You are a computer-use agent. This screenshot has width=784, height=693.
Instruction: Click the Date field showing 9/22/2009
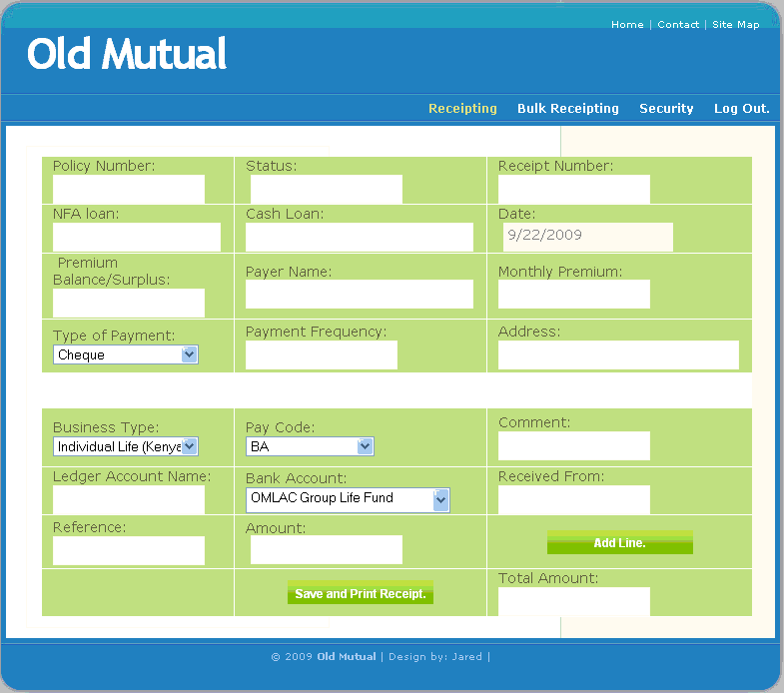[x=588, y=237]
